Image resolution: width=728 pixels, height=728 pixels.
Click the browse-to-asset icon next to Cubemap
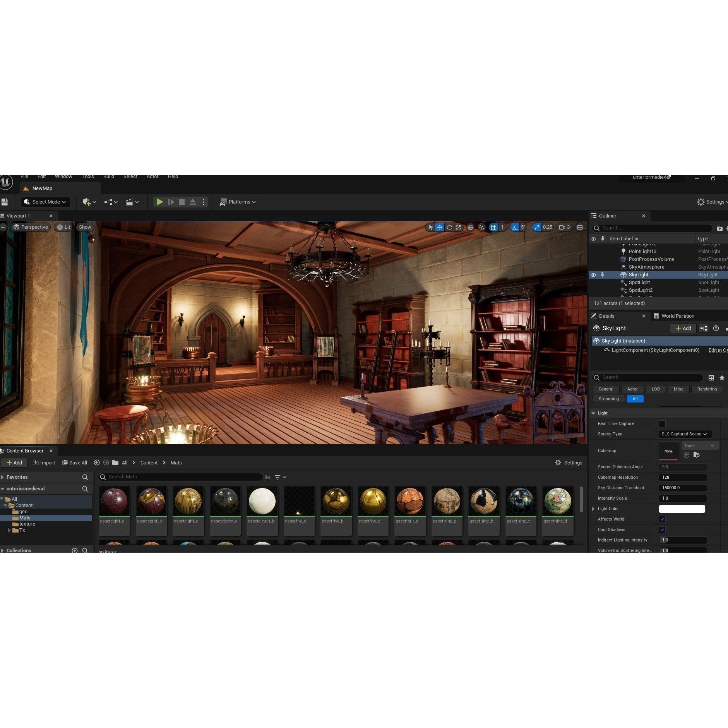[x=697, y=455]
